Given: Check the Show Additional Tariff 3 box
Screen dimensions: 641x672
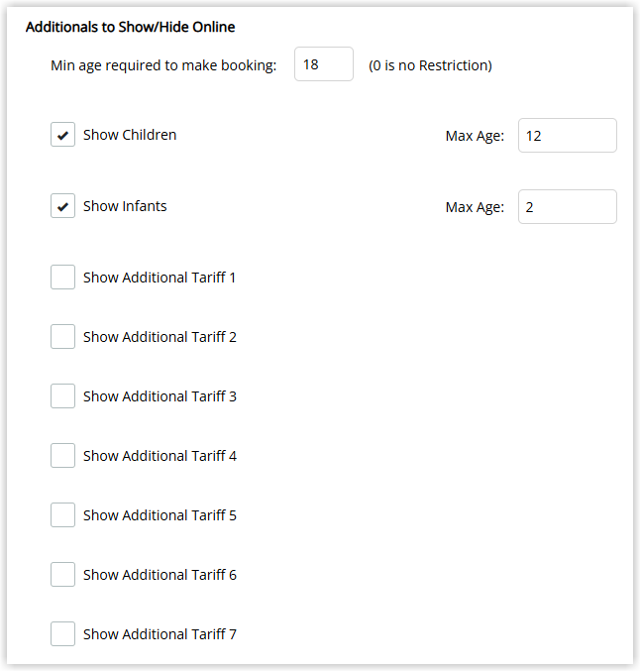Looking at the screenshot, I should point(63,396).
